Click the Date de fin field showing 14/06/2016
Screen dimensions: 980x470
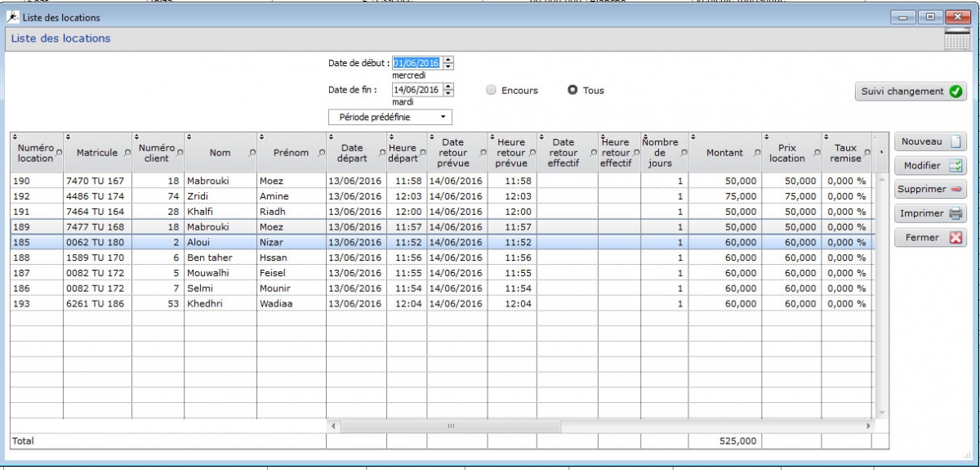point(416,89)
